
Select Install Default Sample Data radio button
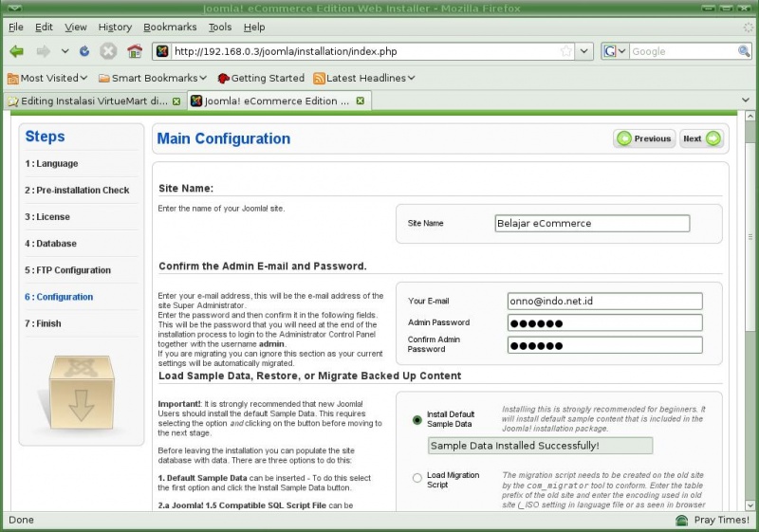417,420
